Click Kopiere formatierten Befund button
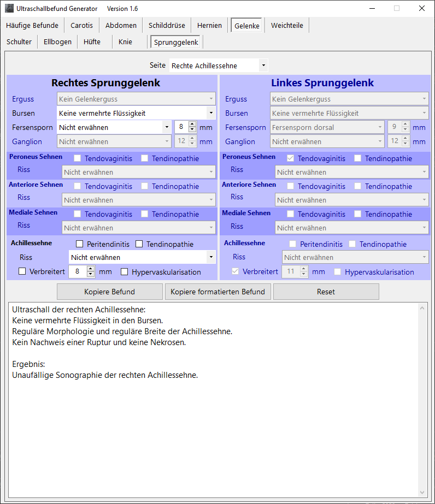 click(217, 292)
